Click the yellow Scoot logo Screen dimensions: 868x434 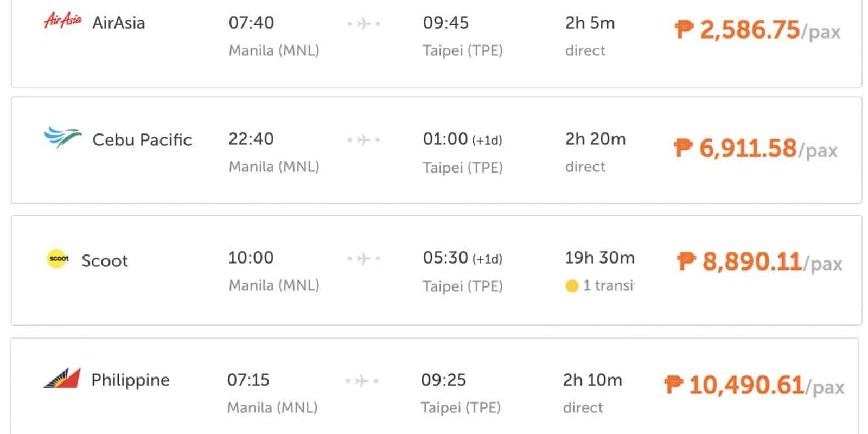click(58, 259)
